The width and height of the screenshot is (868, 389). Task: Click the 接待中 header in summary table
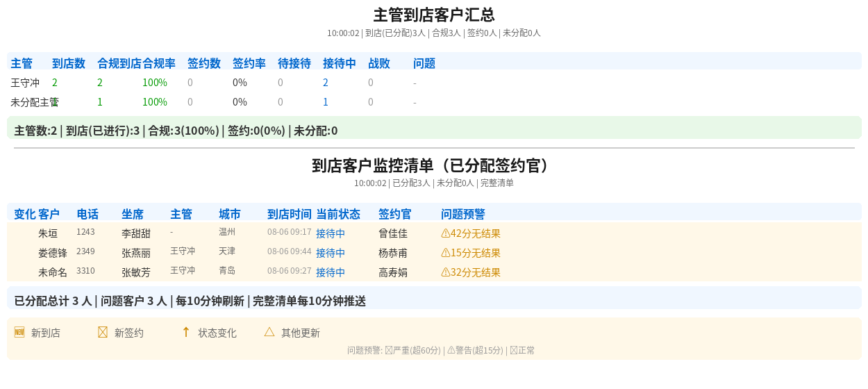pyautogui.click(x=340, y=63)
